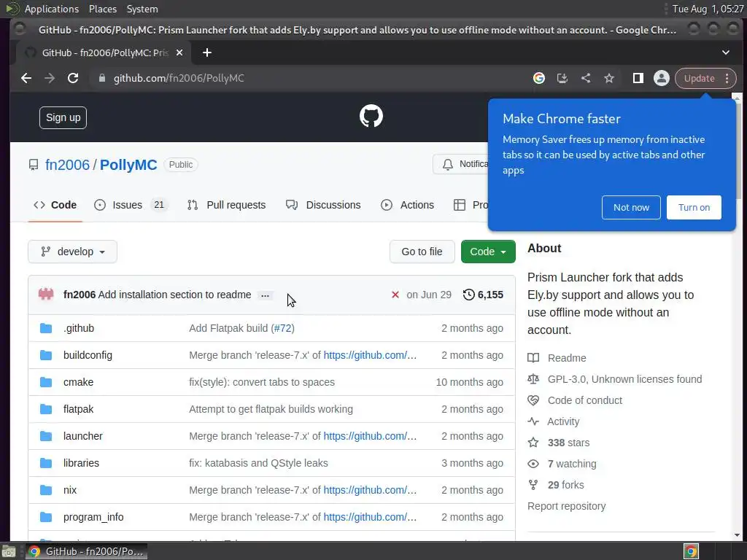
Task: Click the GitHub taskbar window button
Action: (x=86, y=551)
